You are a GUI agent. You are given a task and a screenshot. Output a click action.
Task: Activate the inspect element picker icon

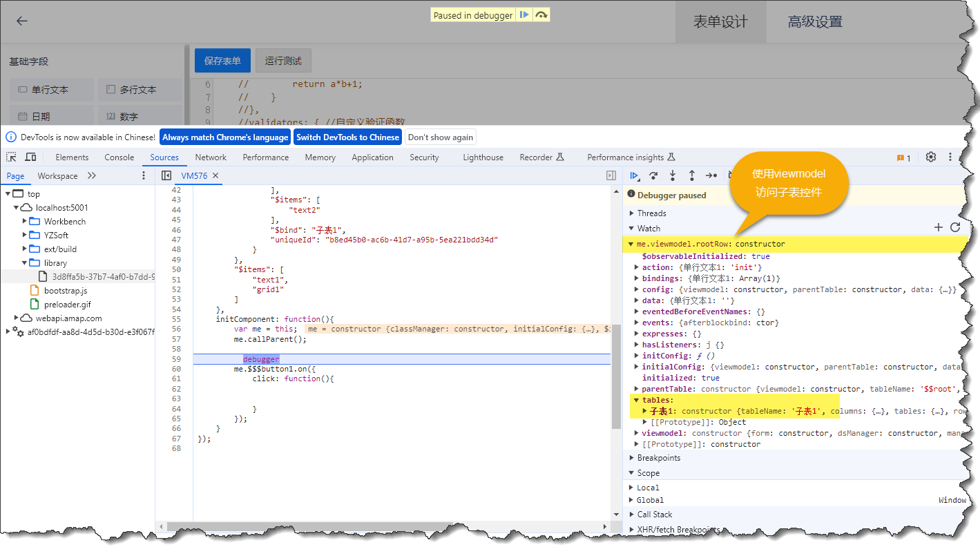[x=11, y=157]
